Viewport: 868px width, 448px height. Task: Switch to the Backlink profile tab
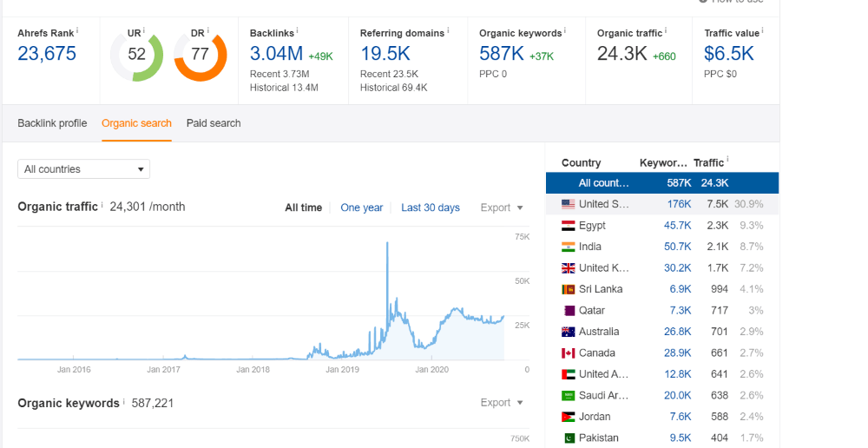pos(52,123)
